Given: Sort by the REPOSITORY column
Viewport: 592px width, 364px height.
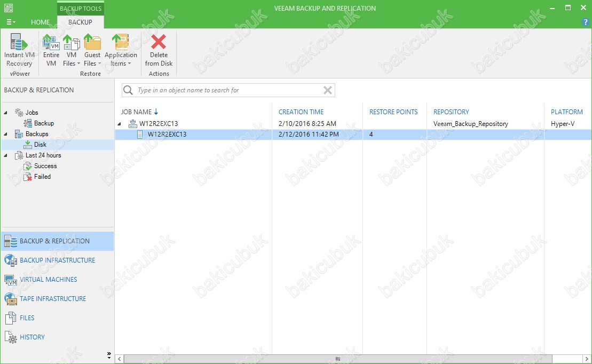Looking at the screenshot, I should point(451,112).
